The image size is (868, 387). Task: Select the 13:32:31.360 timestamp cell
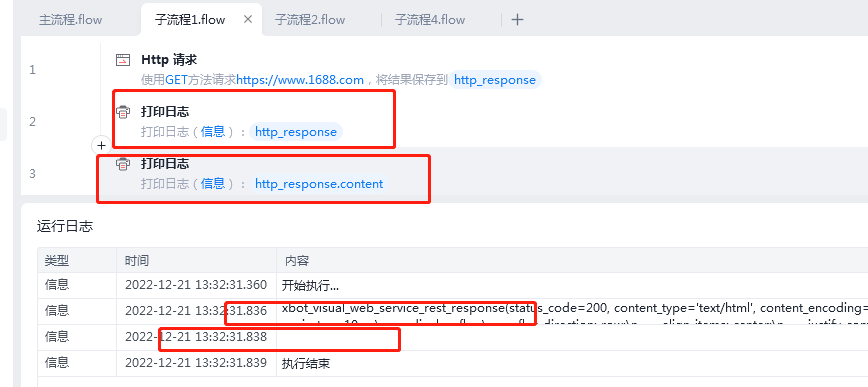196,285
